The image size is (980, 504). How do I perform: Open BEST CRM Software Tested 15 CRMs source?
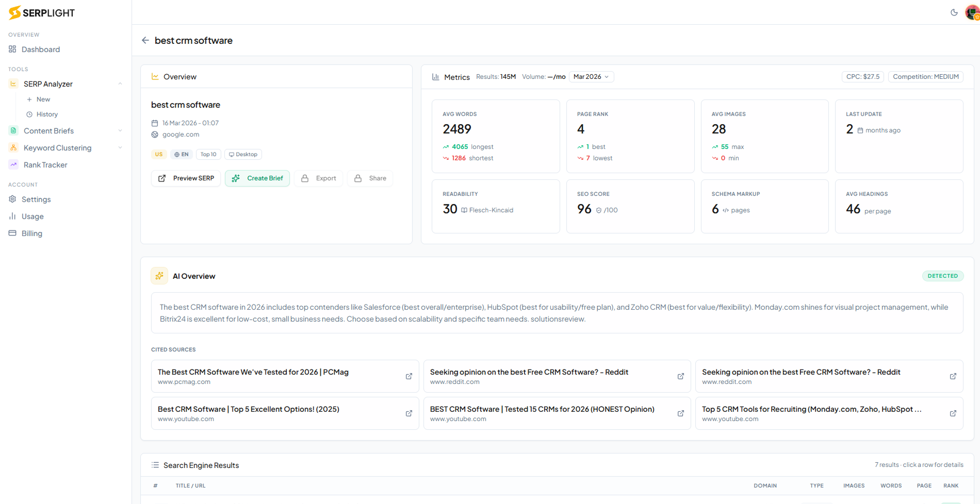(x=557, y=413)
